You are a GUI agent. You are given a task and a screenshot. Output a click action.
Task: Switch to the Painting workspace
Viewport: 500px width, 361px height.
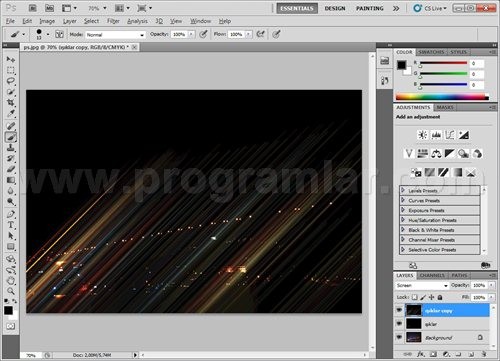point(370,8)
